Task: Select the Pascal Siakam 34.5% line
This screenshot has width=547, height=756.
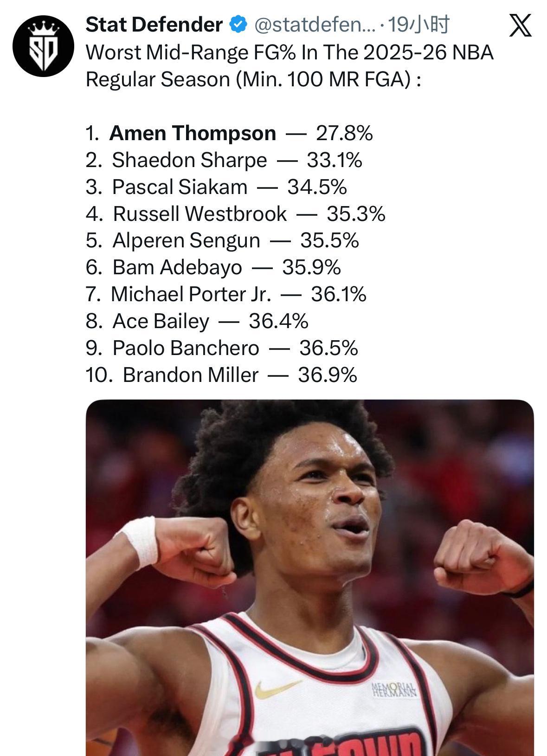Action: 216,187
